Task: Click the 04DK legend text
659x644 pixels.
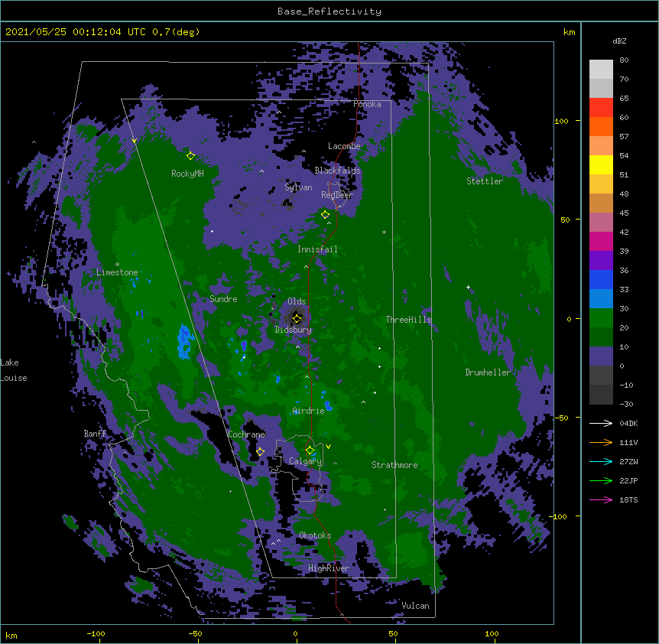Action: click(628, 423)
